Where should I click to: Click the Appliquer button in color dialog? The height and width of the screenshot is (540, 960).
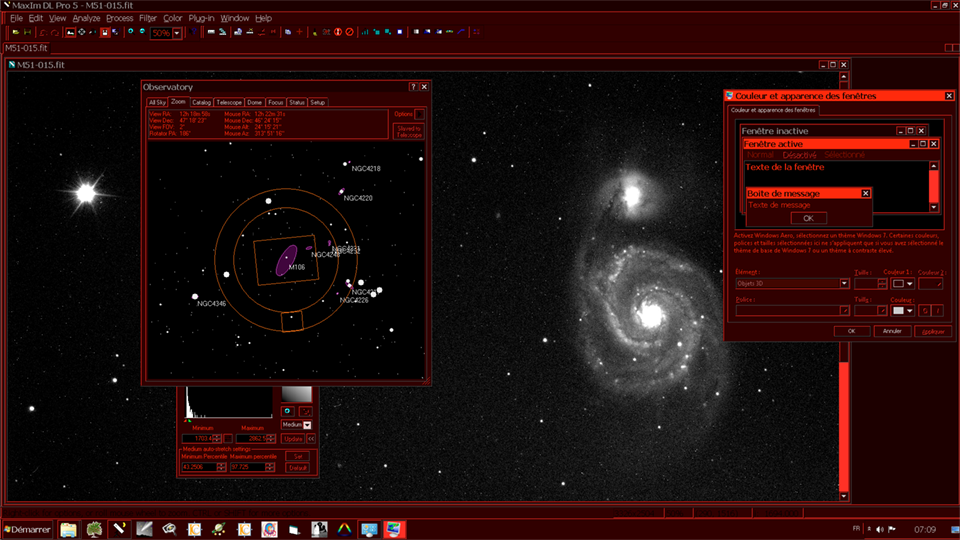pos(933,331)
